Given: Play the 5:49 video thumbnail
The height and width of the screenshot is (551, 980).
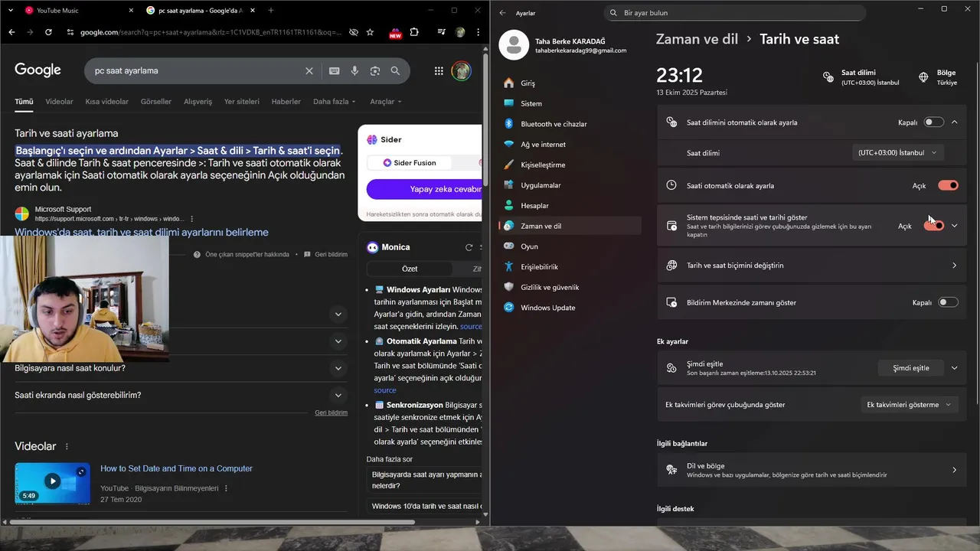Looking at the screenshot, I should tap(52, 482).
